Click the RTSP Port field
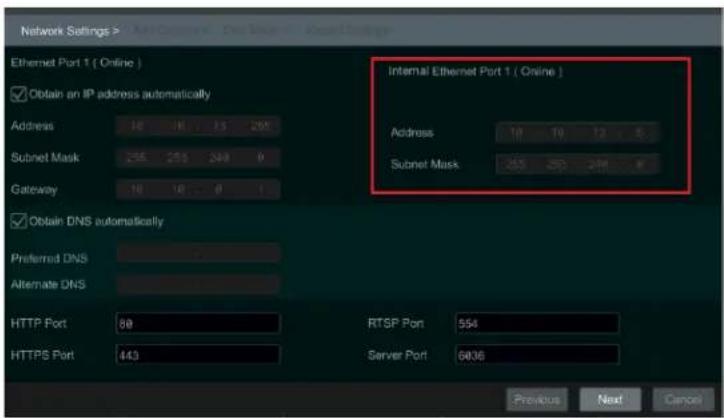 (x=537, y=323)
